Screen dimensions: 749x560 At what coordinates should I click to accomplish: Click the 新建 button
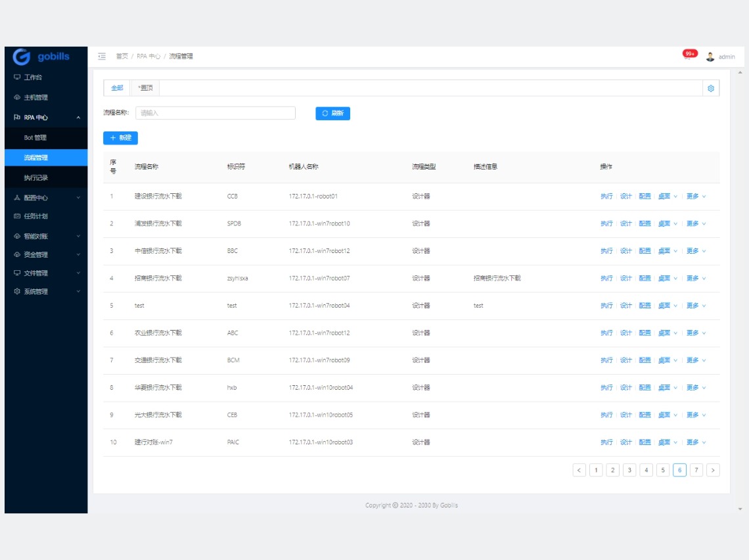[120, 138]
